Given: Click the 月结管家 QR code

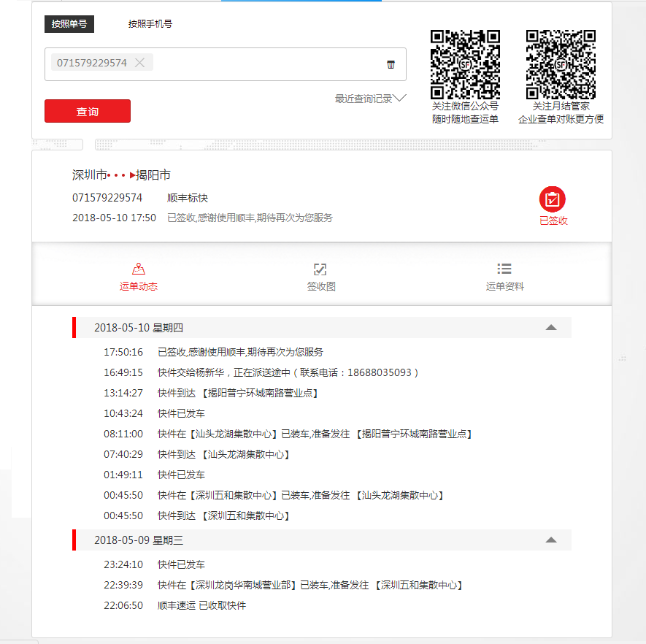Looking at the screenshot, I should [561, 64].
